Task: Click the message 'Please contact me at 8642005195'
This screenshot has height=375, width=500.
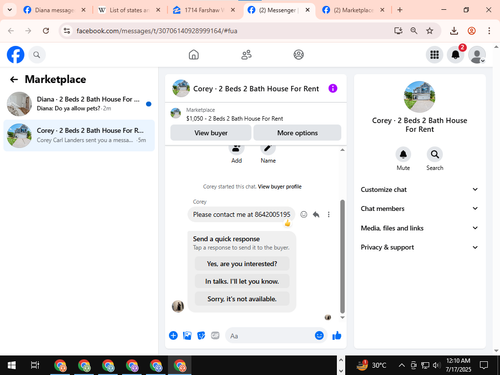Action: click(x=241, y=214)
